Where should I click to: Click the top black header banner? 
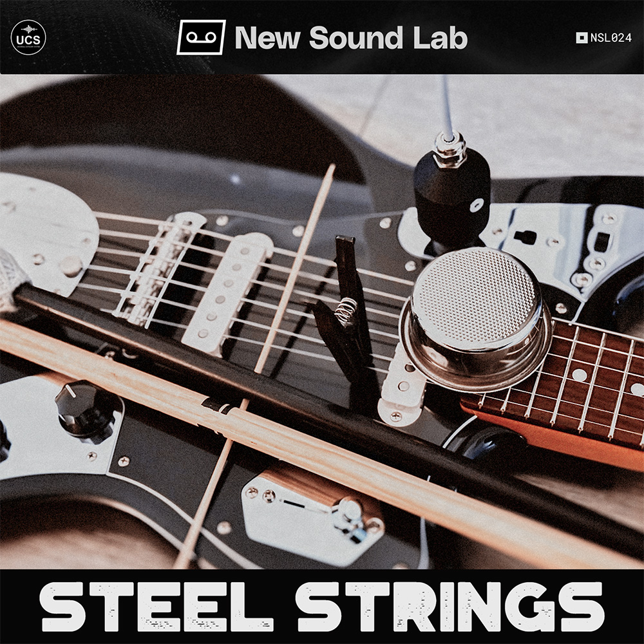tap(322, 37)
